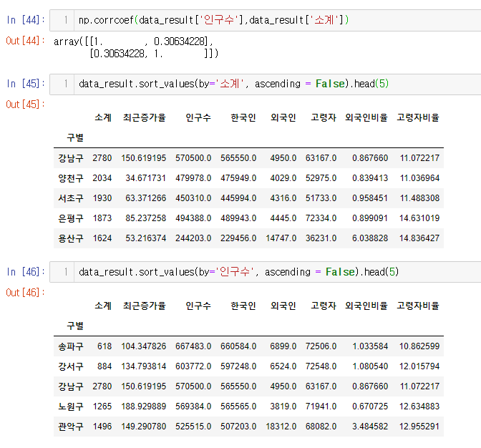Click 고령자비율 column header in Out[46] table
Image resolution: width=481 pixels, height=448 pixels.
[x=418, y=306]
